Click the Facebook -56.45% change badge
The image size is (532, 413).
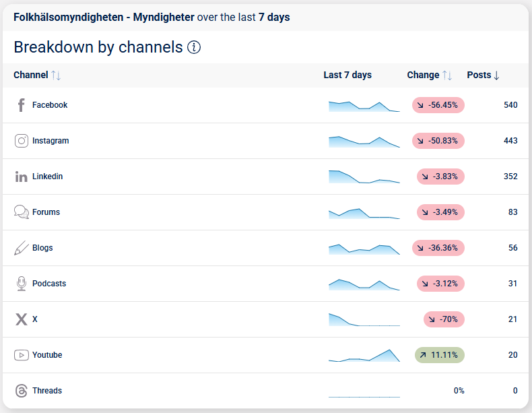pyautogui.click(x=438, y=105)
